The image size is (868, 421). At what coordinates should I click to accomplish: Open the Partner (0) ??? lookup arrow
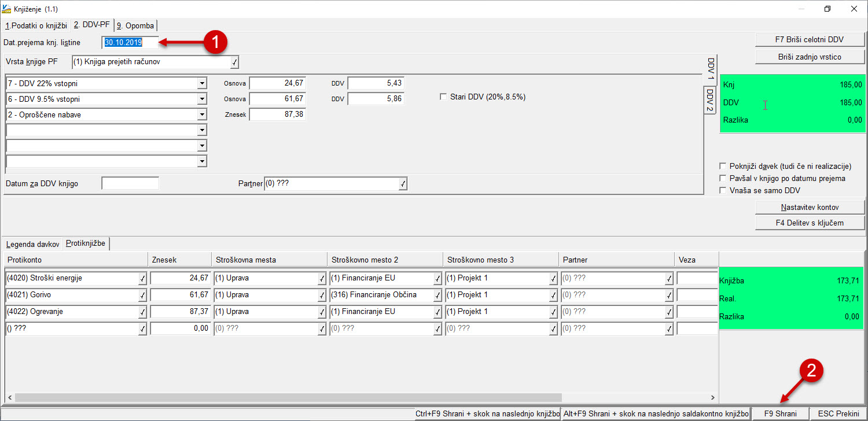point(403,184)
